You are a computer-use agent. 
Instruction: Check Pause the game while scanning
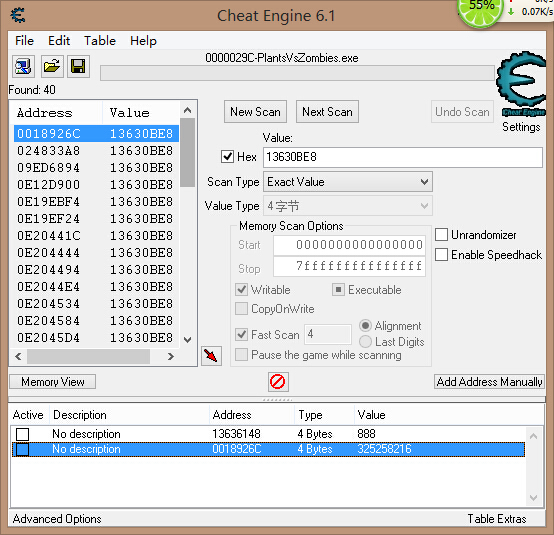[242, 354]
